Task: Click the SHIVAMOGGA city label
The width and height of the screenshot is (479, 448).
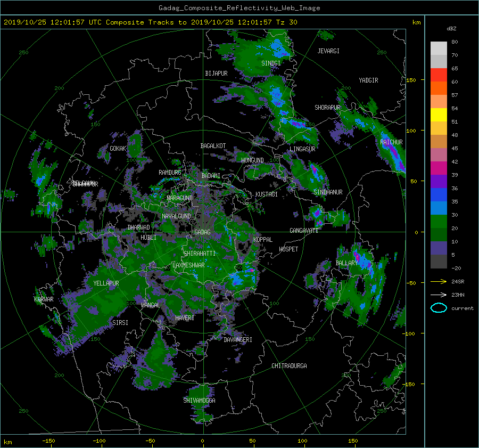Action: pyautogui.click(x=199, y=400)
